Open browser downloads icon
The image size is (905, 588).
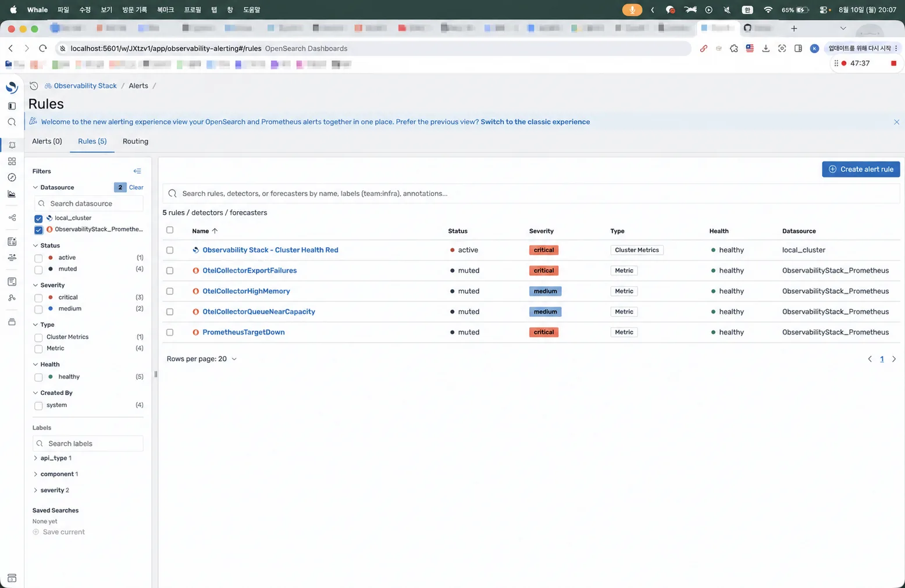click(x=766, y=48)
